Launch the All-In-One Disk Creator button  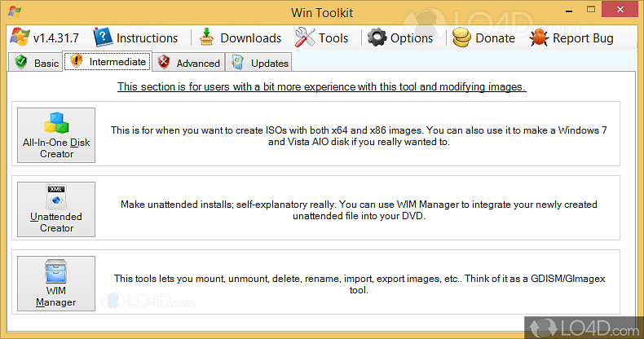click(x=56, y=135)
